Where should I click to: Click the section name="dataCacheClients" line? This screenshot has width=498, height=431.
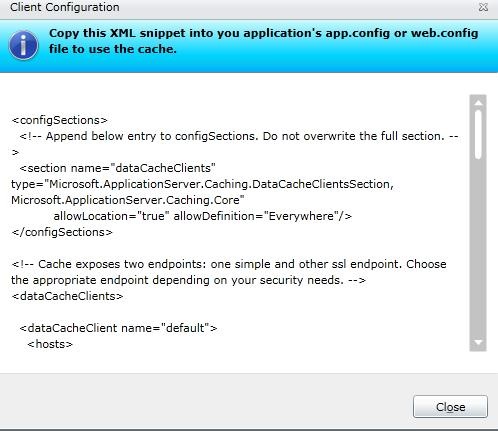(117, 168)
